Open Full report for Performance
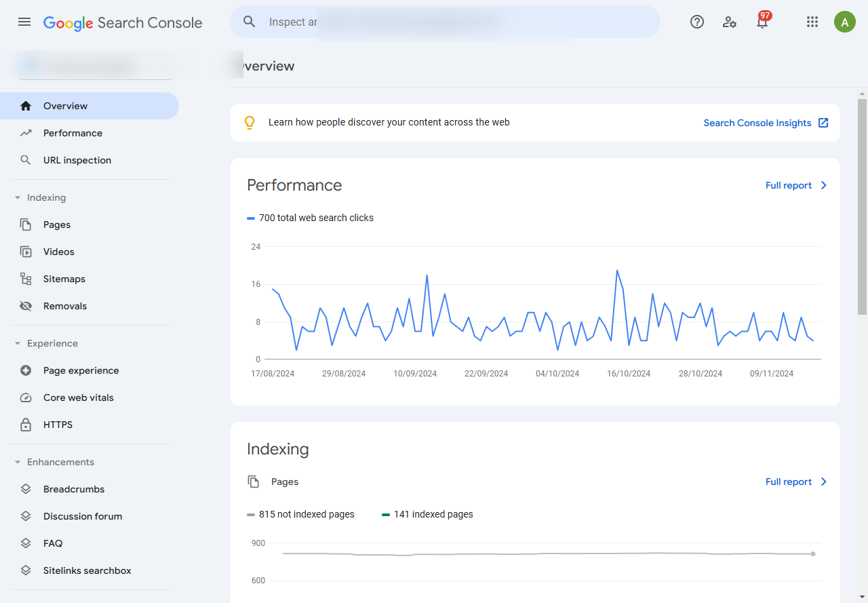The width and height of the screenshot is (868, 603). coord(796,185)
